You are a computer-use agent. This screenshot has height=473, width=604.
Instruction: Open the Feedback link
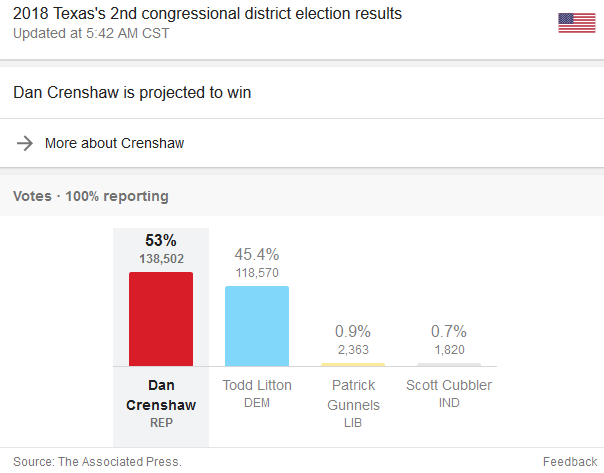click(570, 461)
